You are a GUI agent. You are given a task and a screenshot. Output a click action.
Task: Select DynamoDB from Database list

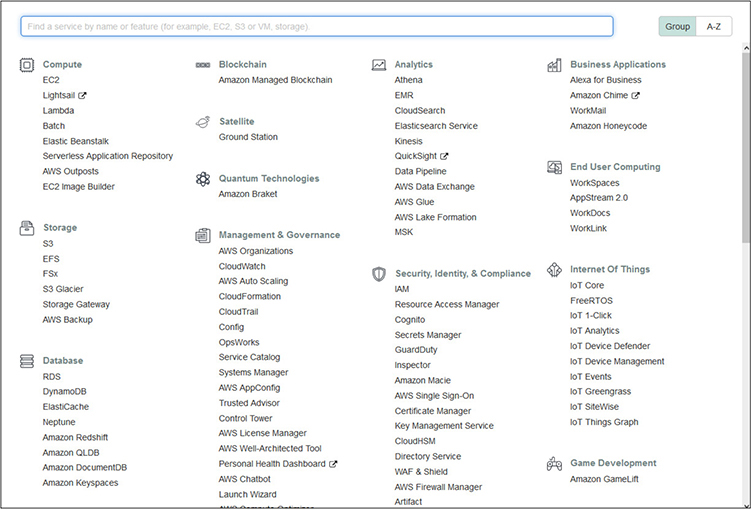tap(64, 392)
